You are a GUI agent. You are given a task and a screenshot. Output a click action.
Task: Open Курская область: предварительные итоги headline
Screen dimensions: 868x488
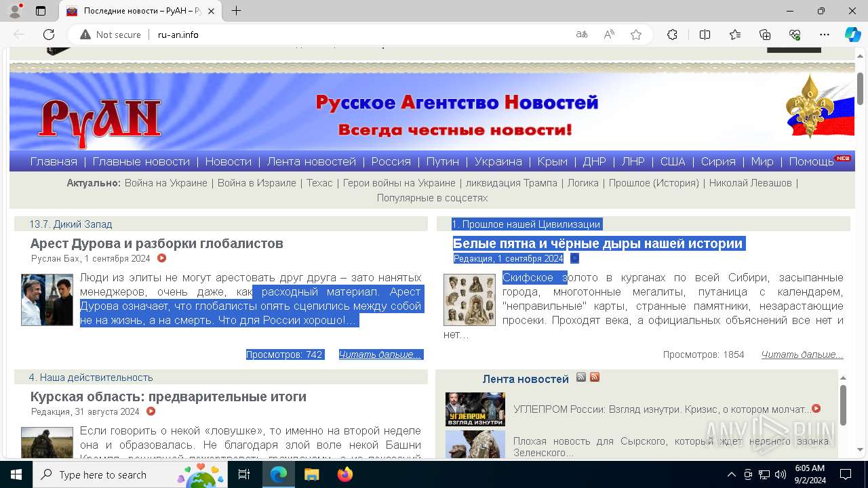coord(168,396)
